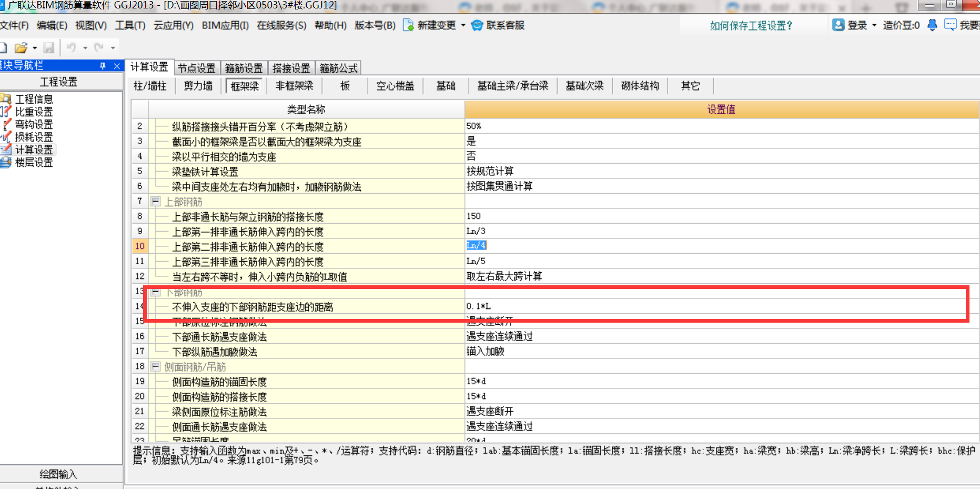This screenshot has height=489, width=980.
Task: Select the 剪力墙 component tab
Action: pos(198,86)
